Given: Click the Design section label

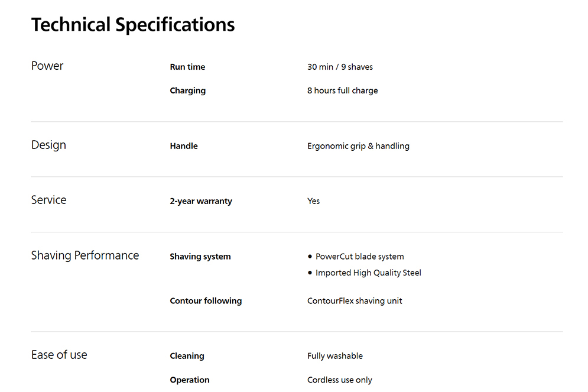Looking at the screenshot, I should (x=48, y=145).
